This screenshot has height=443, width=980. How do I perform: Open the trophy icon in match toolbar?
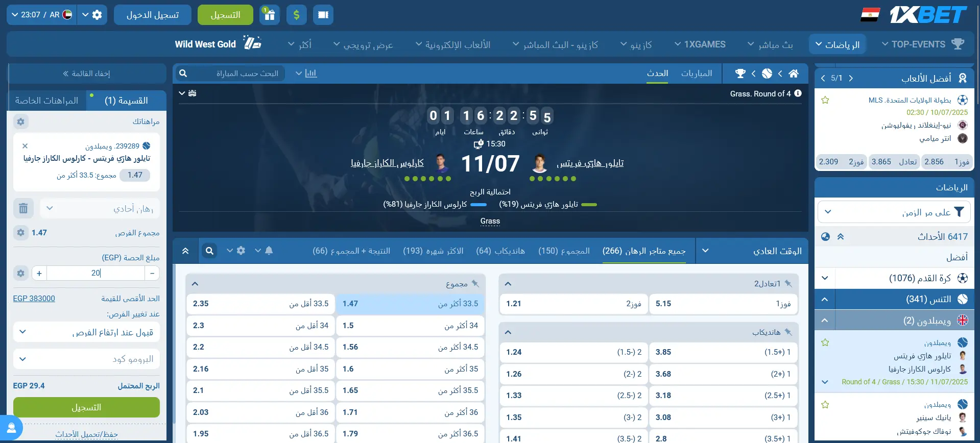(x=740, y=73)
